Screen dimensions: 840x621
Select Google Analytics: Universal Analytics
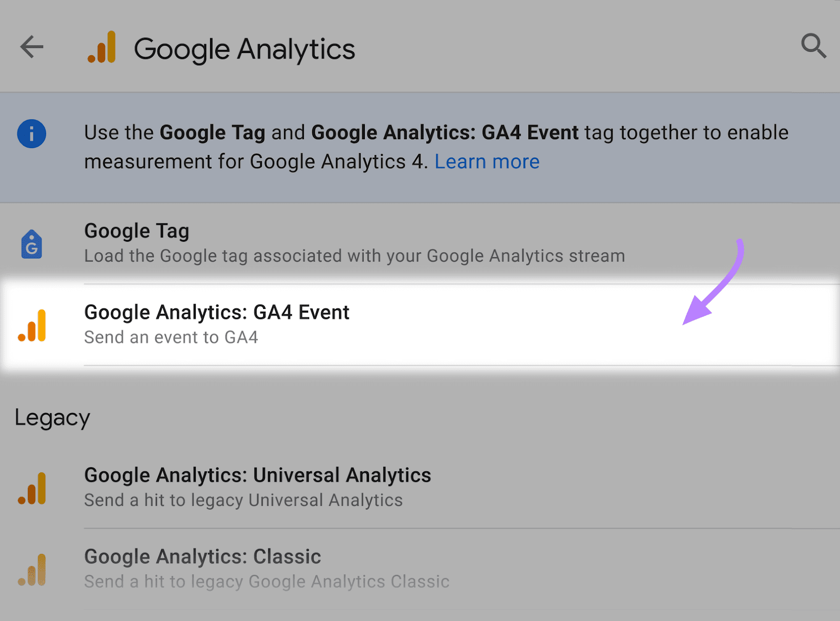point(257,474)
